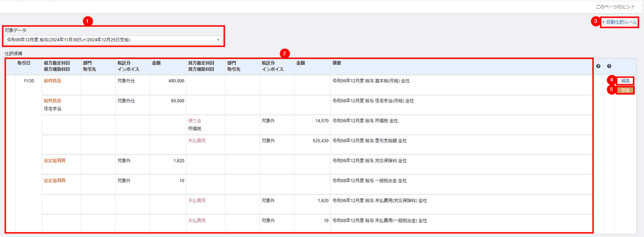Expand the 自動仕訳ルール link
Screen dimensions: 644x237
pyautogui.click(x=620, y=22)
